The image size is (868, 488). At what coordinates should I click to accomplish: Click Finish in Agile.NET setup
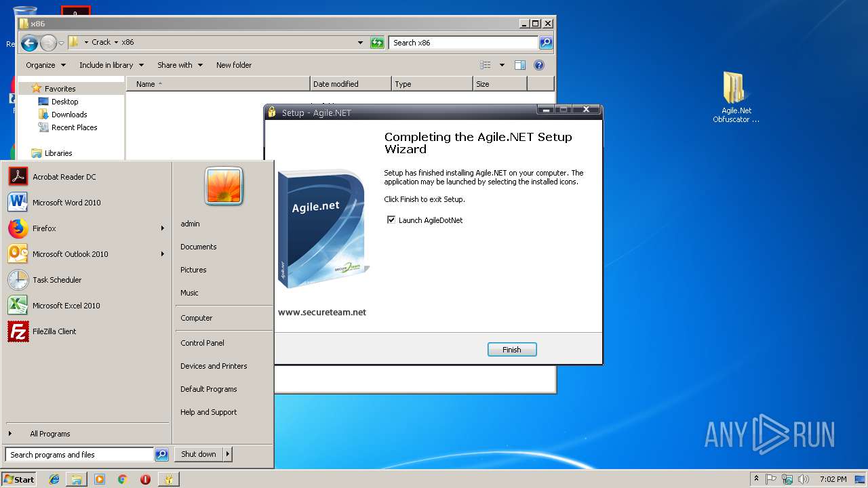512,350
